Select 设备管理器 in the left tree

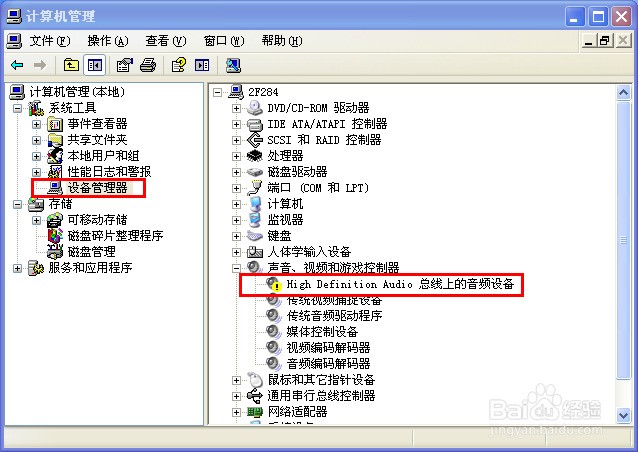[x=97, y=188]
